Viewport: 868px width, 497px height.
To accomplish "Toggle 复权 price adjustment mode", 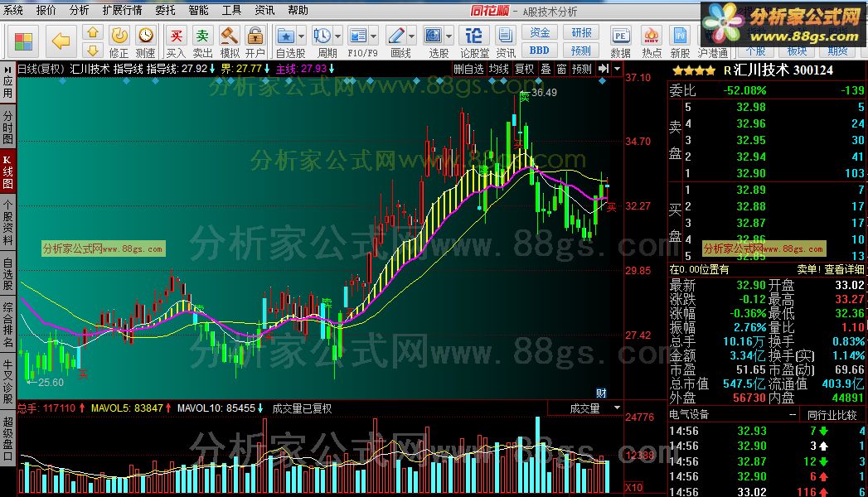I will (x=524, y=69).
